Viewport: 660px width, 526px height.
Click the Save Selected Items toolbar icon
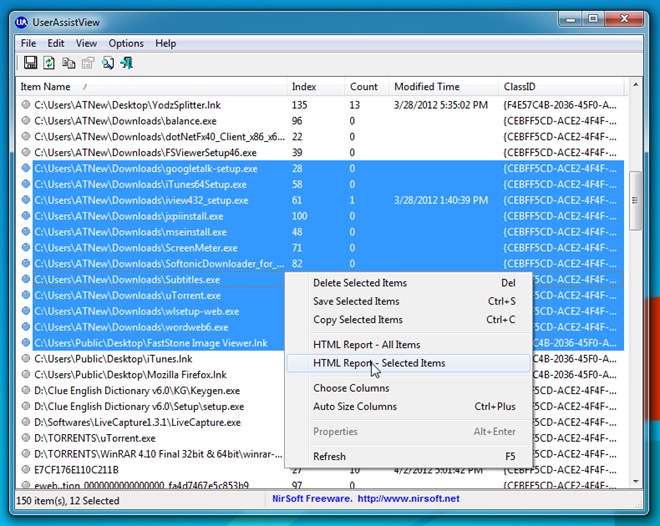tap(30, 63)
